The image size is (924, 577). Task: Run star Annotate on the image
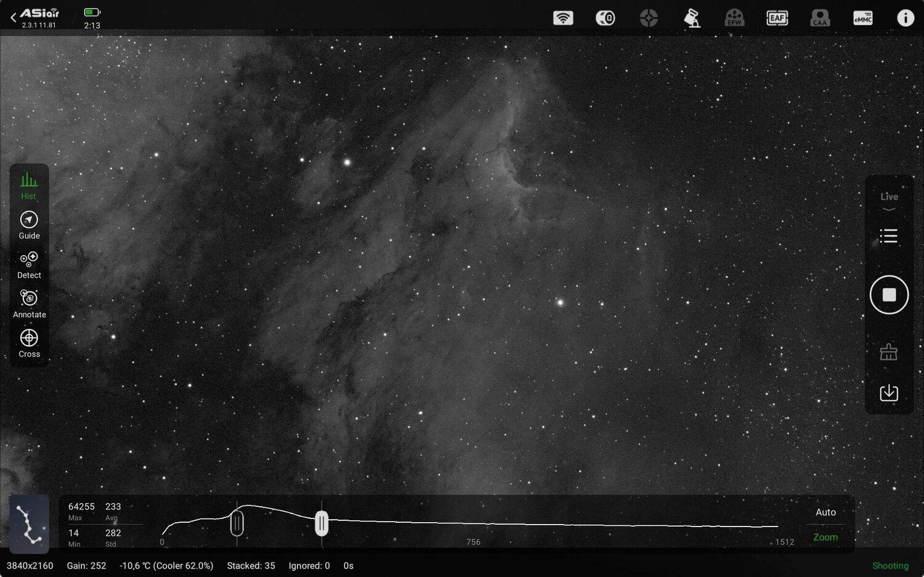pos(29,302)
